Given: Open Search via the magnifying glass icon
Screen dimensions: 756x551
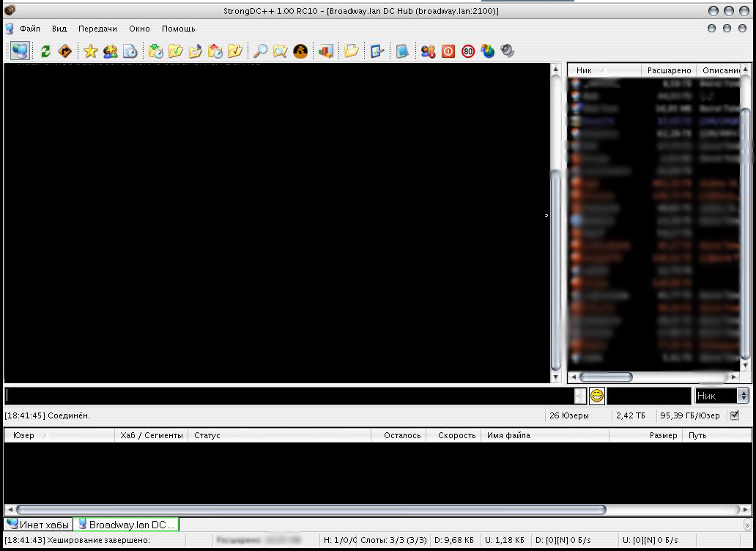Looking at the screenshot, I should 260,51.
